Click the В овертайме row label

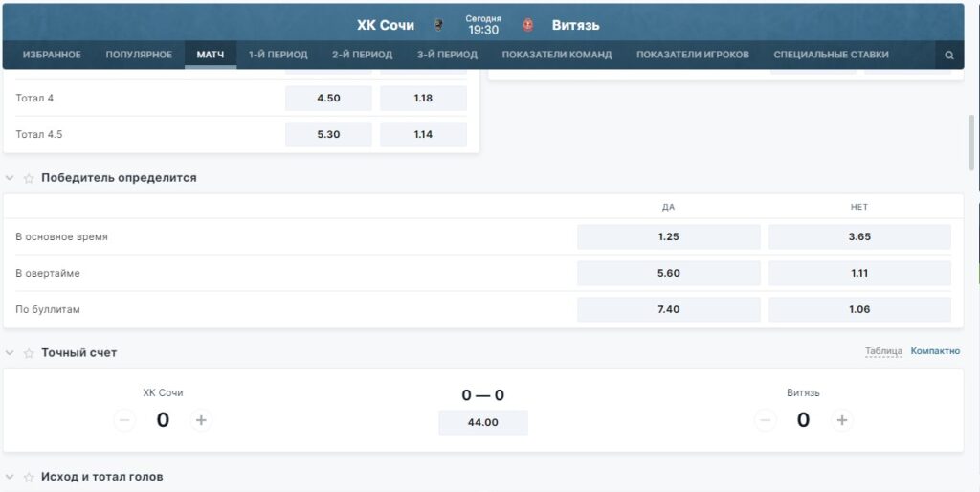pyautogui.click(x=48, y=273)
